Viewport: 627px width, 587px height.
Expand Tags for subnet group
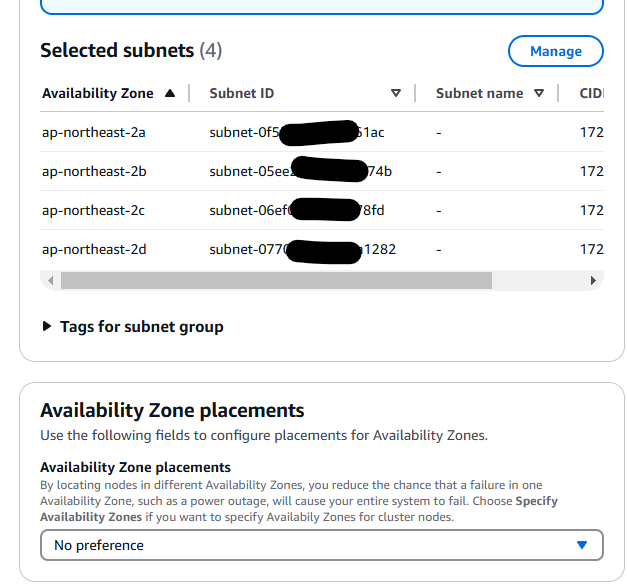(x=141, y=327)
